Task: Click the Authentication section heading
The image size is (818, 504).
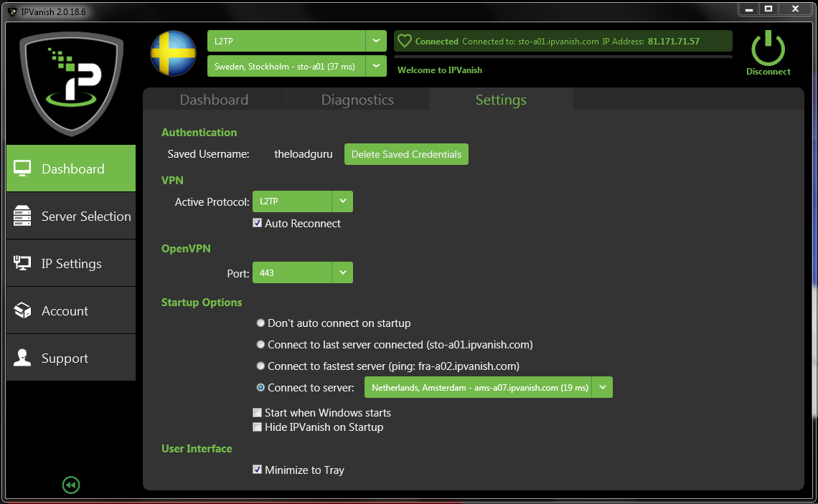Action: 199,133
